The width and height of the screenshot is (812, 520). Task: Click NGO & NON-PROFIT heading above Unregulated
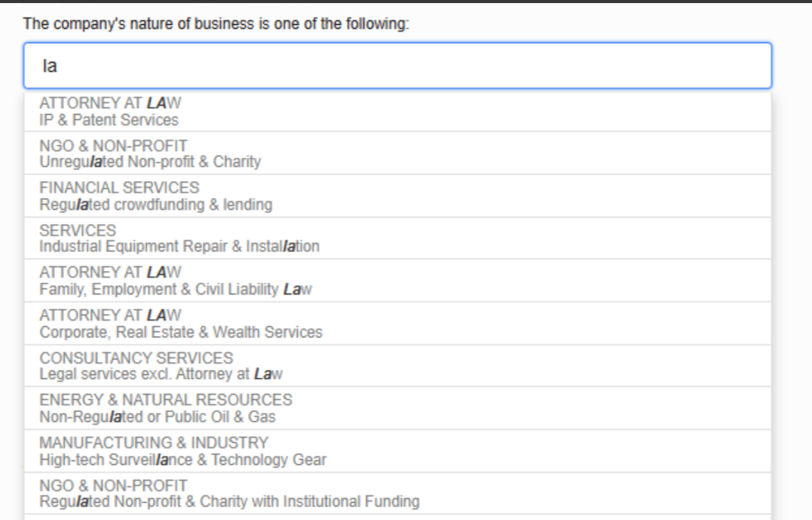click(113, 146)
